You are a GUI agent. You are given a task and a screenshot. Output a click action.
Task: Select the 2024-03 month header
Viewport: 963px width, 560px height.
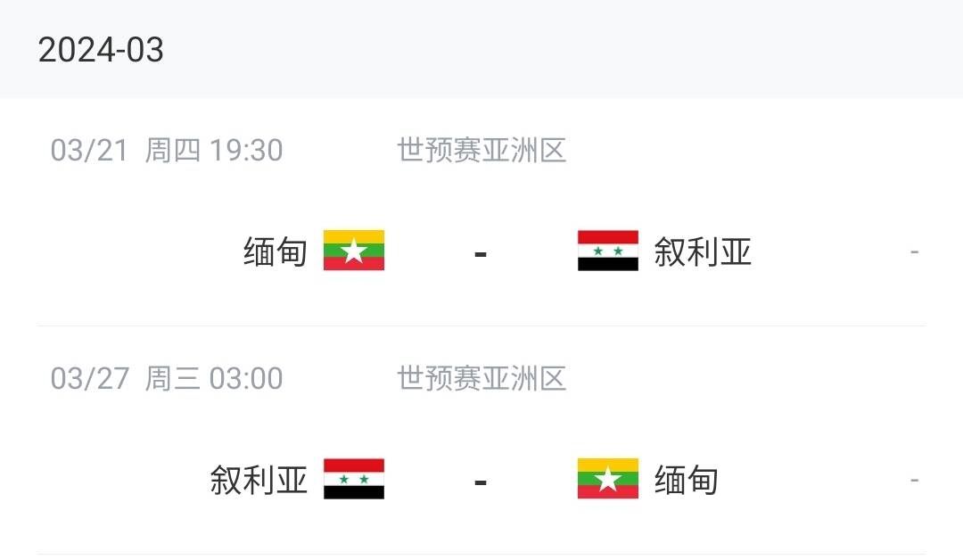pos(101,50)
